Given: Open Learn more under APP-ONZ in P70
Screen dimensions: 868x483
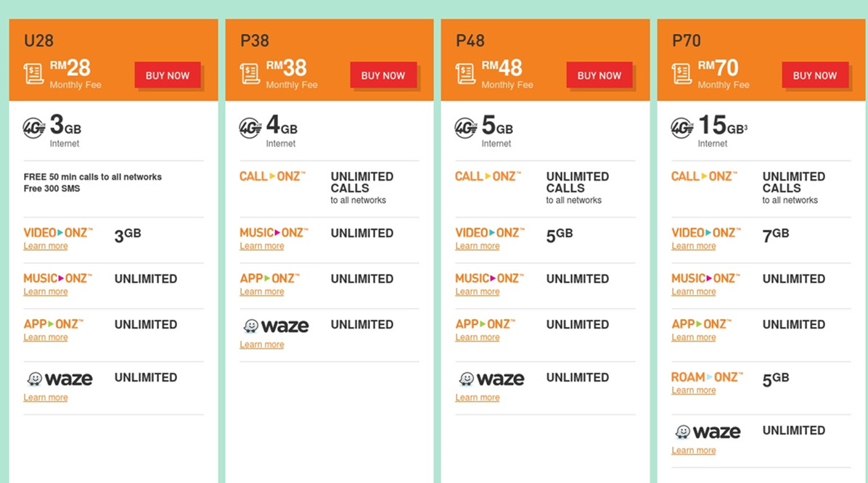Looking at the screenshot, I should click(693, 337).
